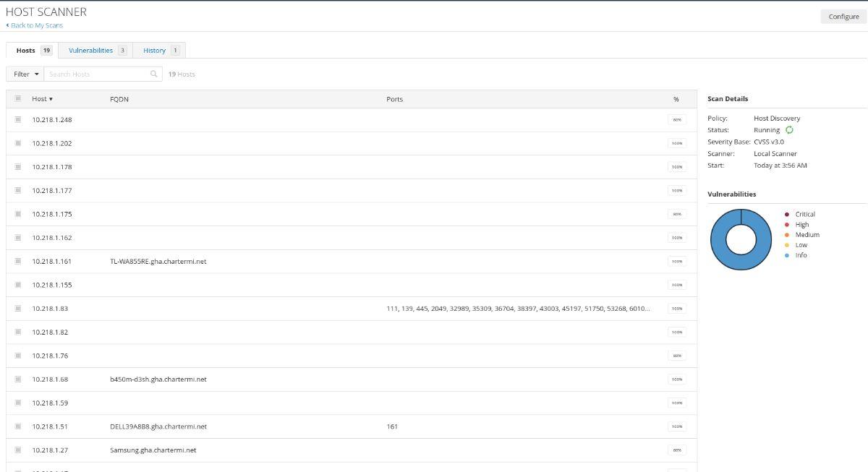
Task: Click the green running status refresh icon
Action: [789, 130]
